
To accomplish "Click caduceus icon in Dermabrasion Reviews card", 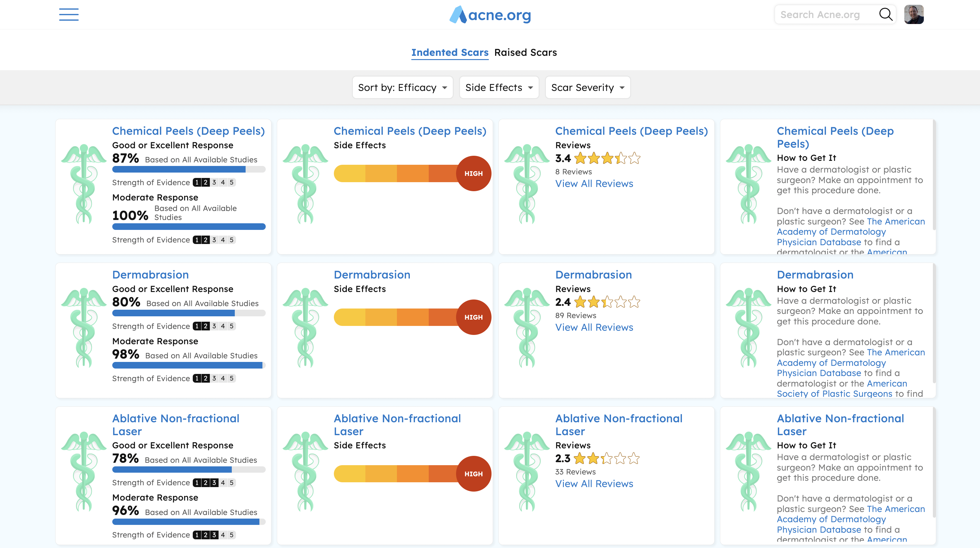I will (527, 327).
